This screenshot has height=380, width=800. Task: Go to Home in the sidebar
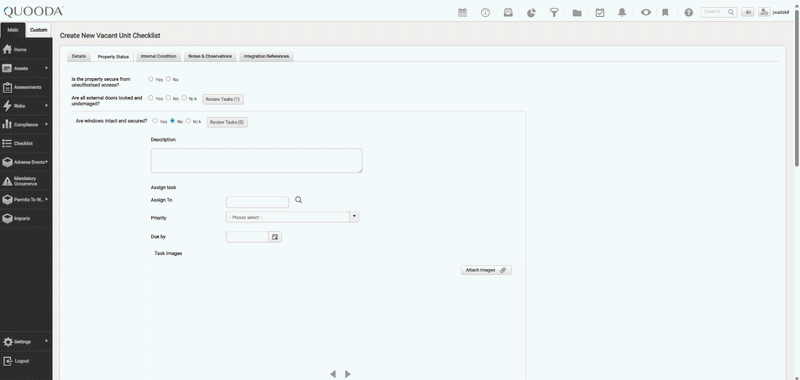pyautogui.click(x=26, y=49)
